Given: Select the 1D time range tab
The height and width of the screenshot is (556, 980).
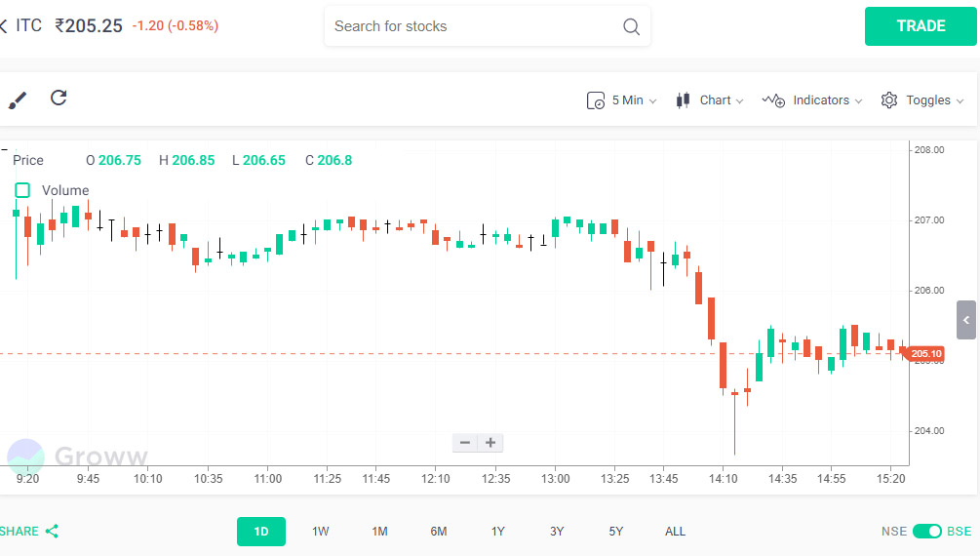Looking at the screenshot, I should pyautogui.click(x=261, y=532).
